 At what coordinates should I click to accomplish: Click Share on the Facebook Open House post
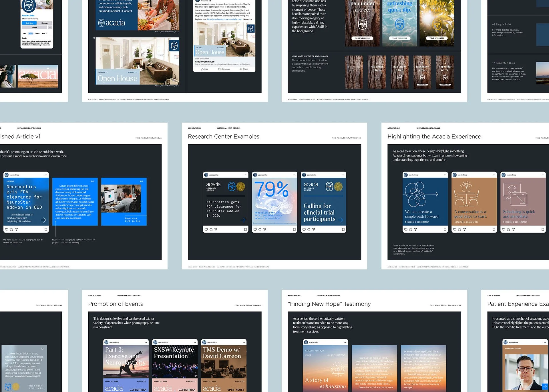click(244, 69)
